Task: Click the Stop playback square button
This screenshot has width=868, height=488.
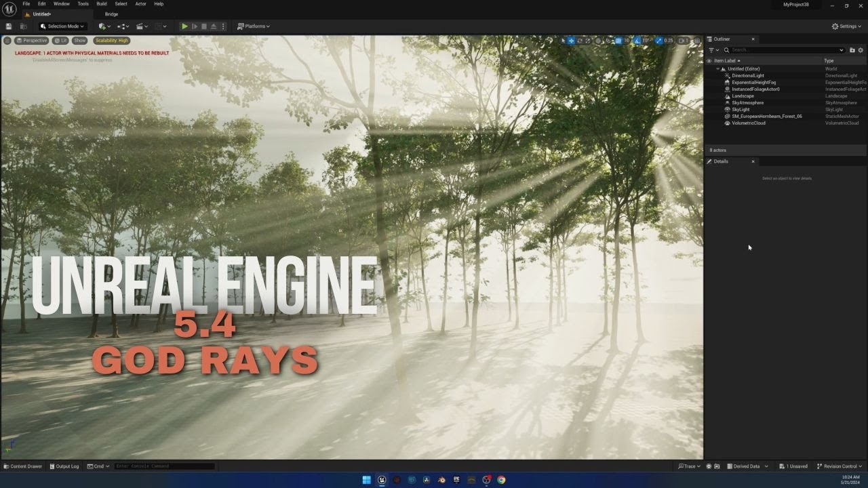Action: click(204, 26)
